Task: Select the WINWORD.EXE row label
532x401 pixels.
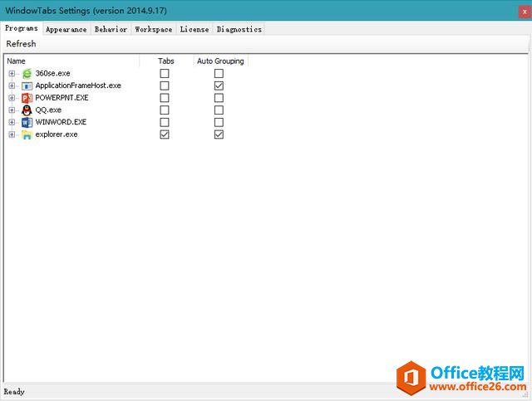Action: click(61, 122)
